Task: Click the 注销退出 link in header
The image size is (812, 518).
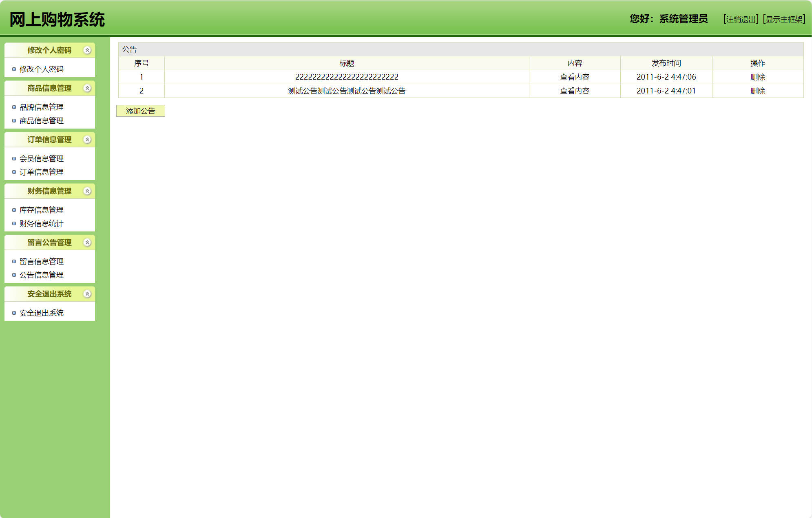Action: (741, 19)
